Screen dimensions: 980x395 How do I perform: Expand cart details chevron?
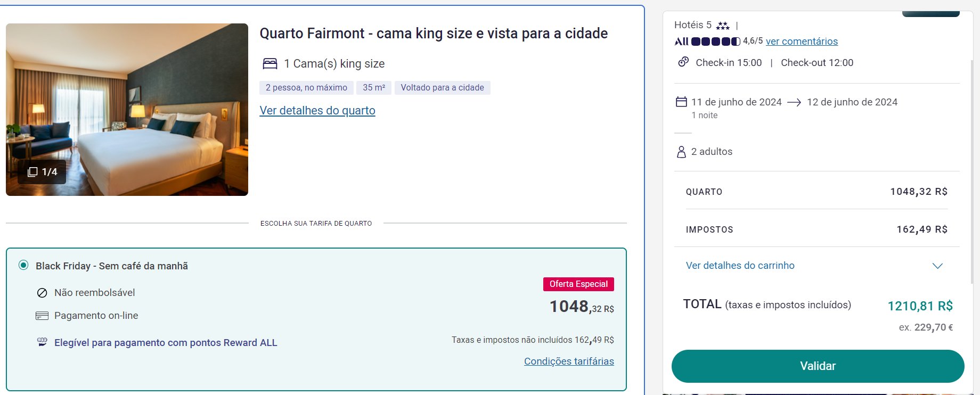point(937,266)
